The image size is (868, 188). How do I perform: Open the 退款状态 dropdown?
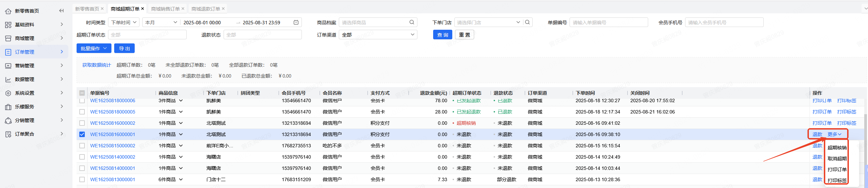tap(263, 35)
